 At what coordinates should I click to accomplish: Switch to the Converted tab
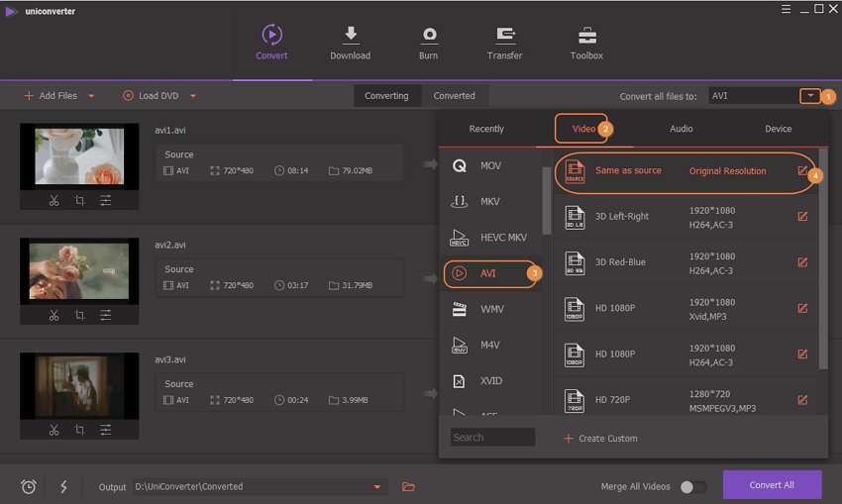(454, 96)
